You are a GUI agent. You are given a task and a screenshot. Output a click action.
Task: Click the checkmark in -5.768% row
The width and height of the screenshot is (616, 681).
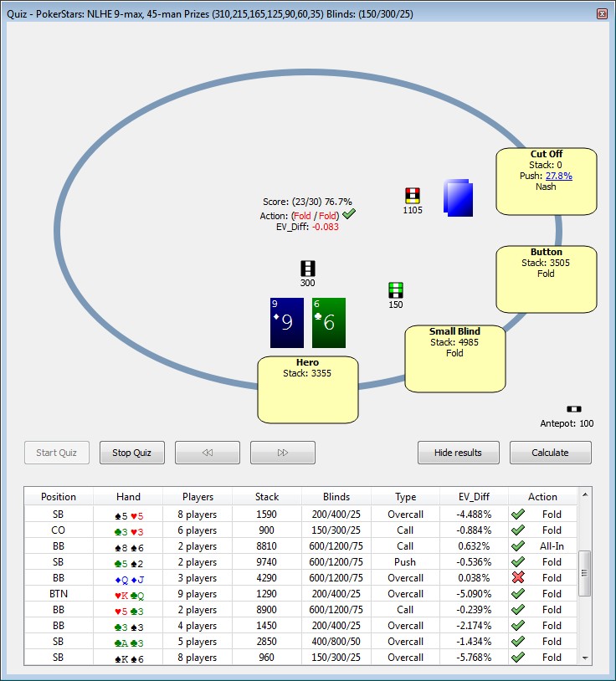[518, 657]
